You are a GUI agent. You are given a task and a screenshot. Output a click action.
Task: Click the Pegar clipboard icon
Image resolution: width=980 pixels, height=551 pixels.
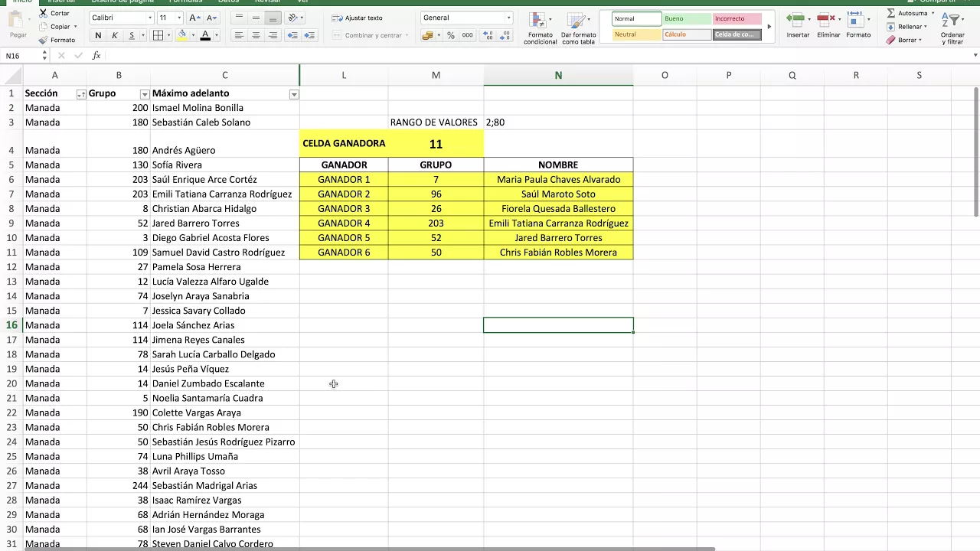[18, 20]
